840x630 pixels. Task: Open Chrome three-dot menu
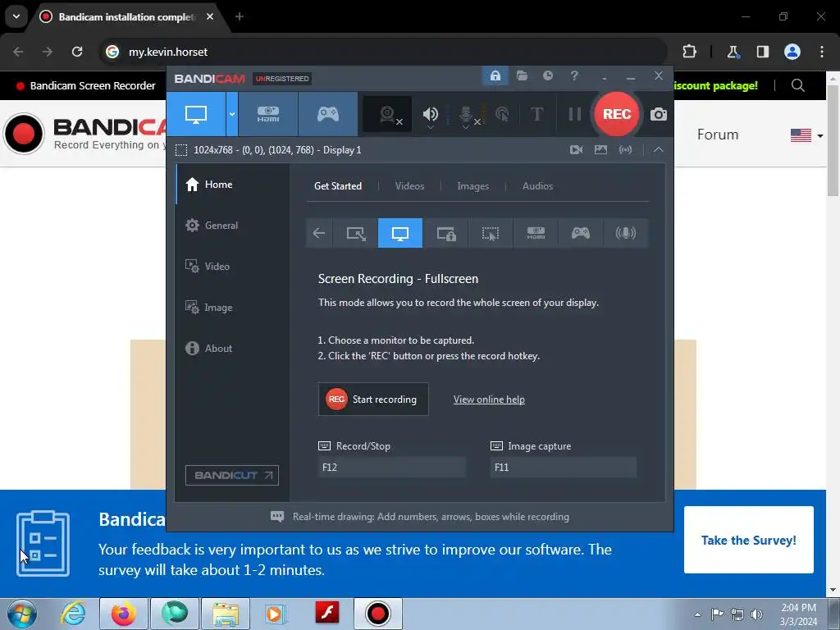(822, 52)
